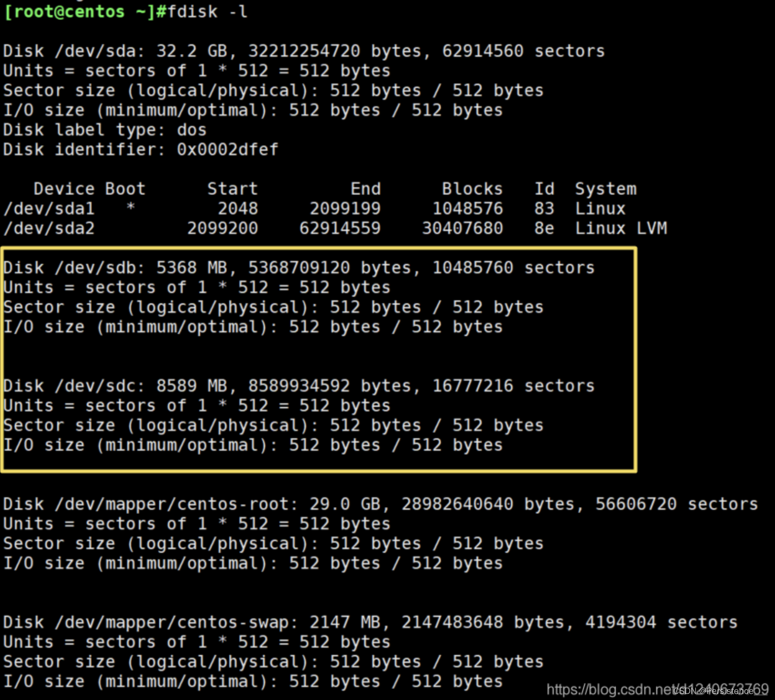The height and width of the screenshot is (700, 775).
Task: Click '28982640640 bytes' value
Action: (x=488, y=504)
